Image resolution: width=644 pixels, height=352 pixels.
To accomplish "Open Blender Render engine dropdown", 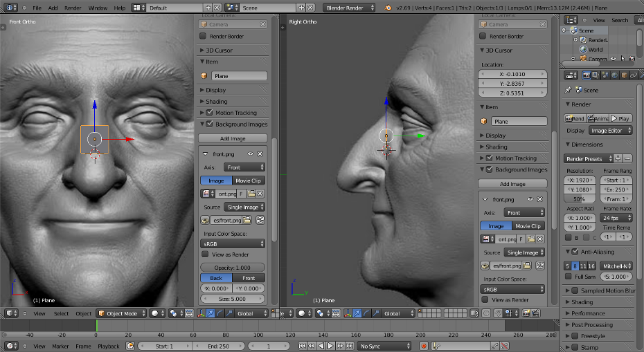I will coord(349,8).
